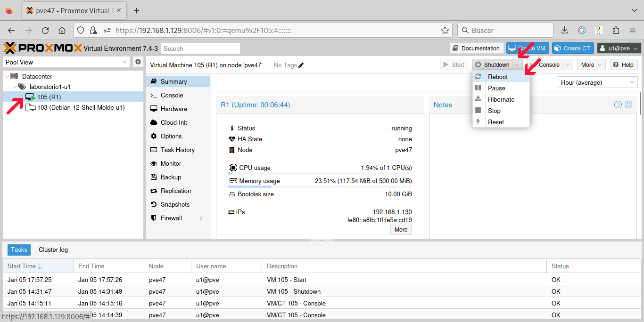Sort tasks by the Start Time column
The height and width of the screenshot is (322, 644).
38,266
